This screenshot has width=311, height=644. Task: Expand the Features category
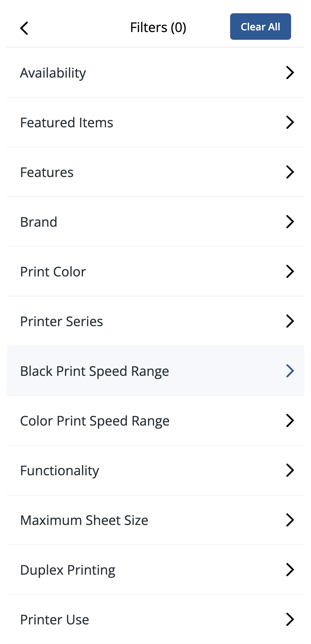[x=290, y=172]
